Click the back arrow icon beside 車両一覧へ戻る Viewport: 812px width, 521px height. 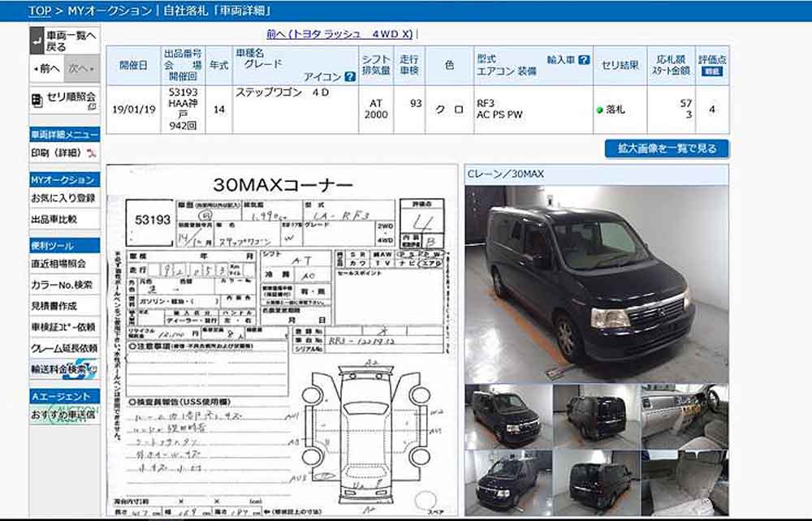tap(37, 41)
